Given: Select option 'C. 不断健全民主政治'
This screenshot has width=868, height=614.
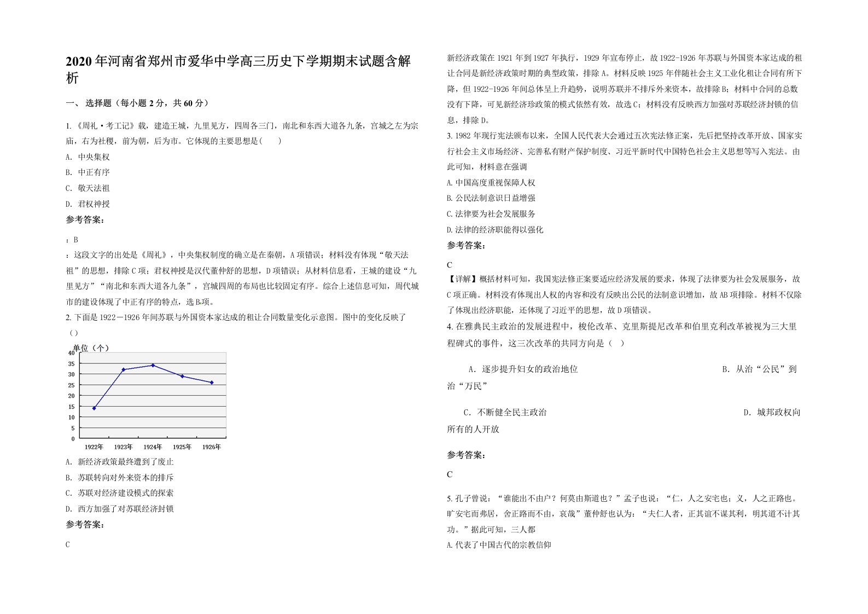Looking at the screenshot, I should click(505, 413).
